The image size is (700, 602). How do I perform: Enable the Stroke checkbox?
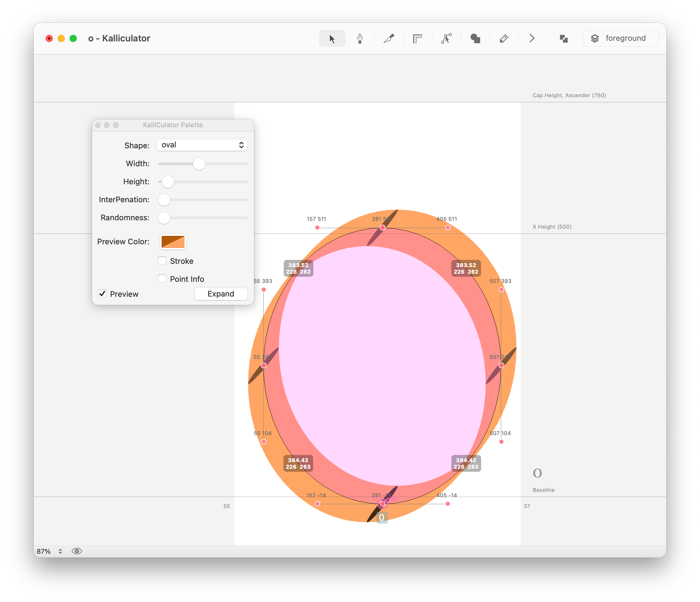163,260
